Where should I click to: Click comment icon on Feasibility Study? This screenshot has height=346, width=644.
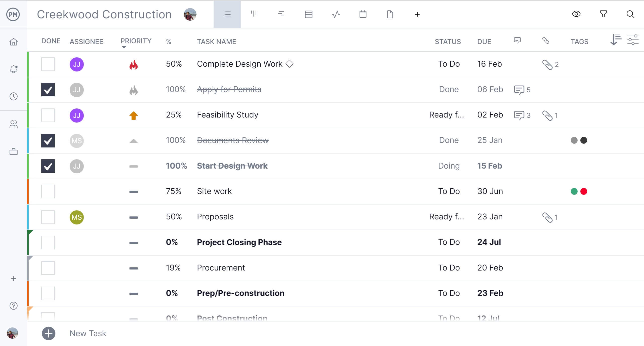pyautogui.click(x=517, y=115)
